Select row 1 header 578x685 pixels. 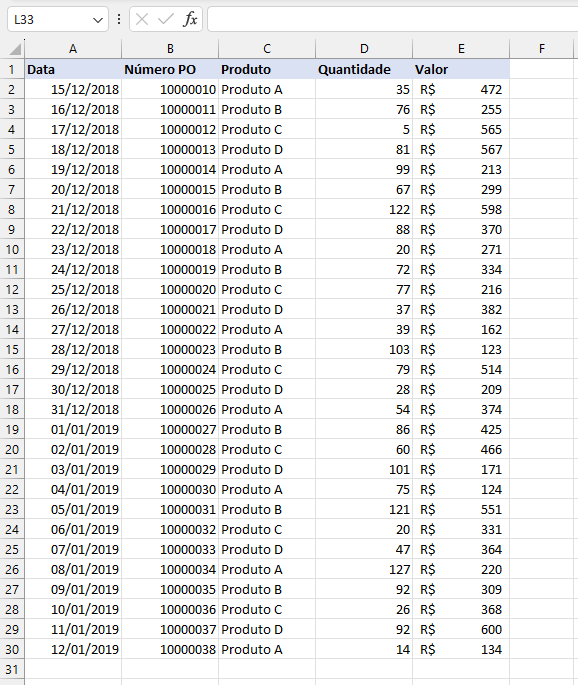coord(12,69)
